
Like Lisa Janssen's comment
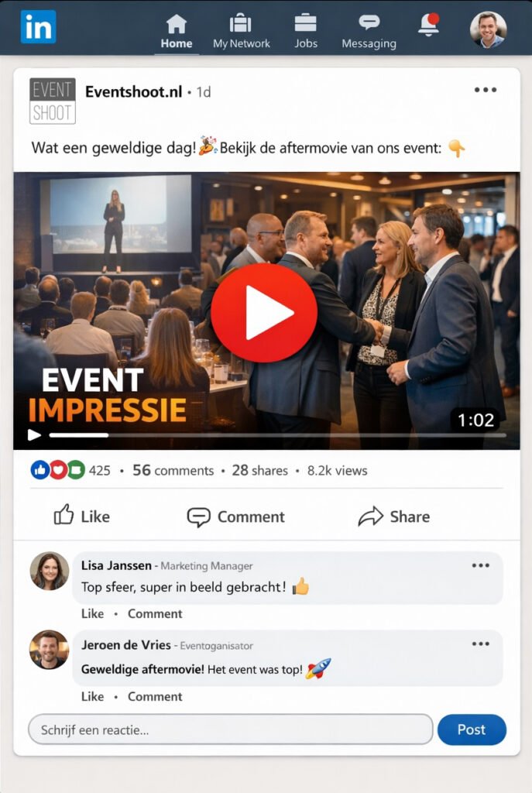coord(93,613)
